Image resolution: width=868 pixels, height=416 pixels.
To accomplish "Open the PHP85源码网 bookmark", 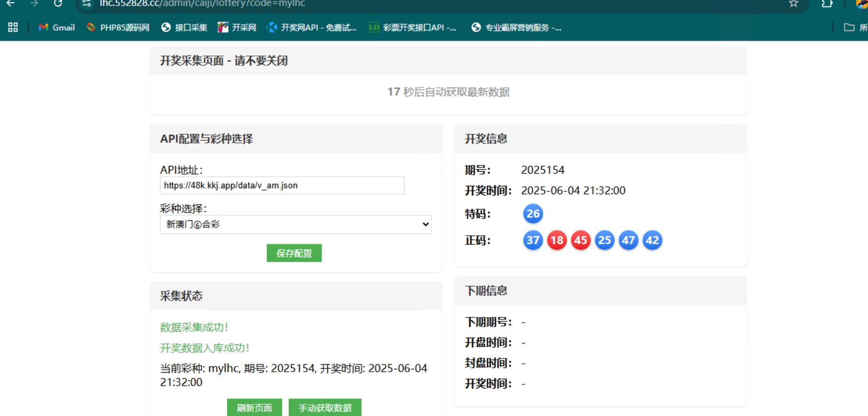I will pos(118,27).
